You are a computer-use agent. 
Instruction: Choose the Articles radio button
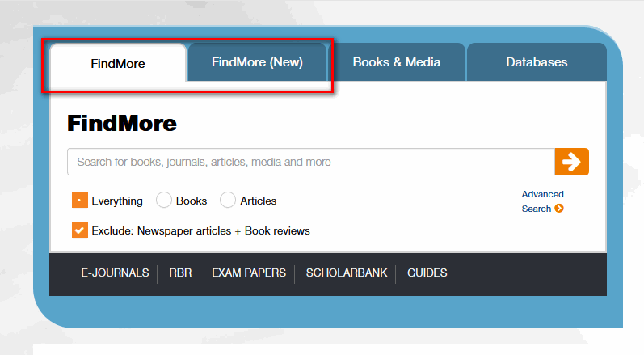point(228,200)
